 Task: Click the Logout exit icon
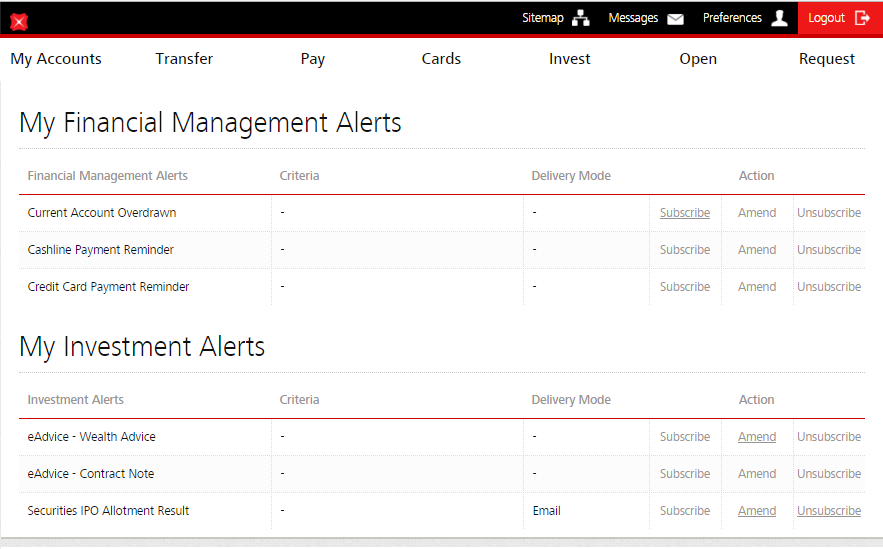[x=862, y=18]
